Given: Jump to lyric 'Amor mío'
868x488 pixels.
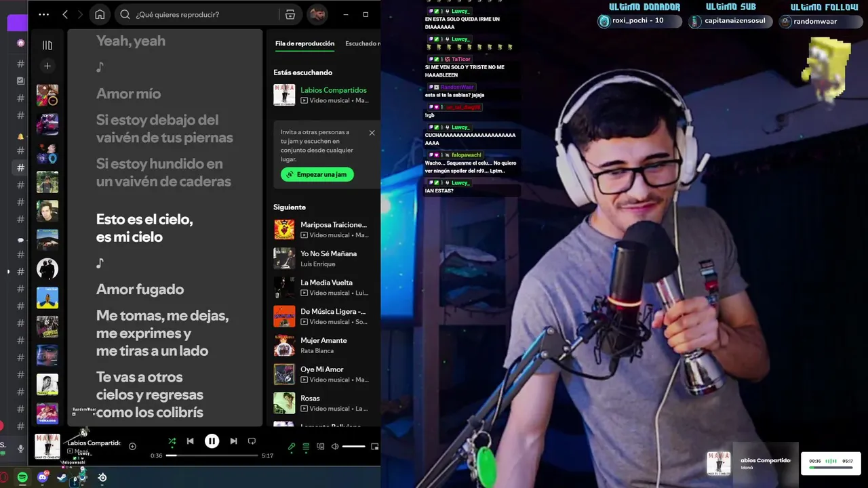Looking at the screenshot, I should (128, 94).
